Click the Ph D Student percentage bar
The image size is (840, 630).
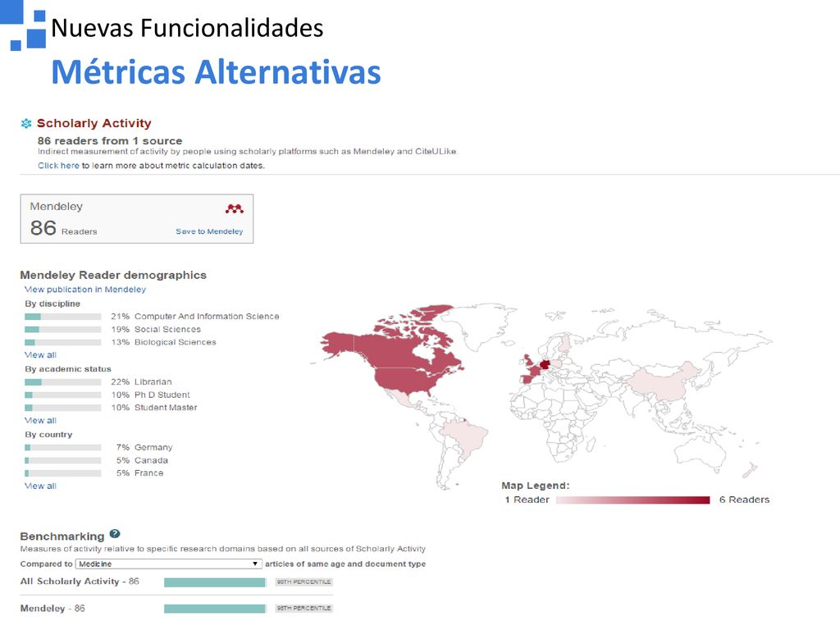click(62, 395)
